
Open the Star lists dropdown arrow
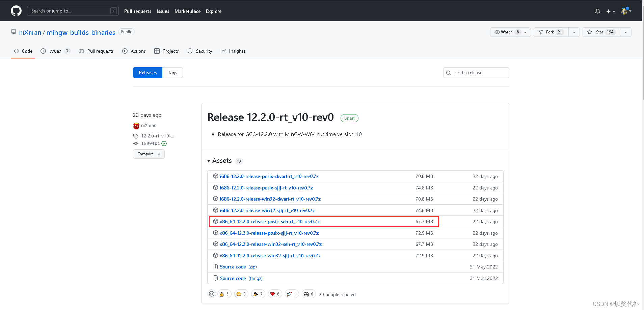626,32
